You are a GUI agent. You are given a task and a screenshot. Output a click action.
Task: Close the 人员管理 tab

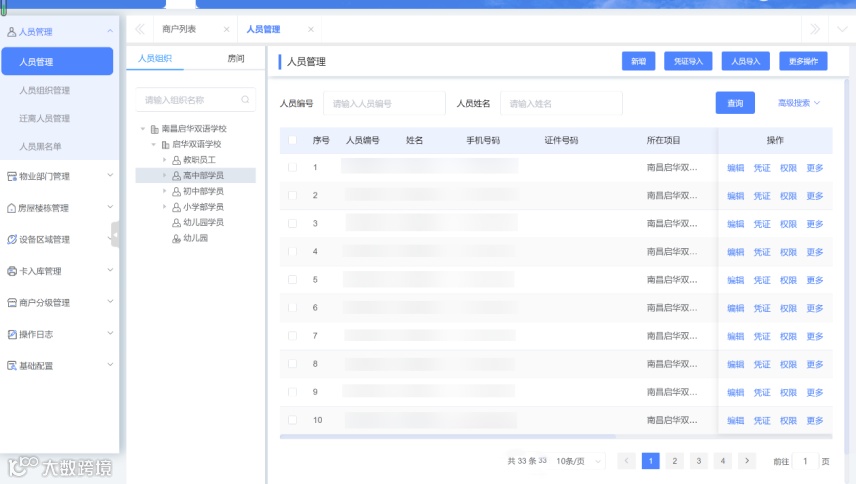(x=311, y=29)
